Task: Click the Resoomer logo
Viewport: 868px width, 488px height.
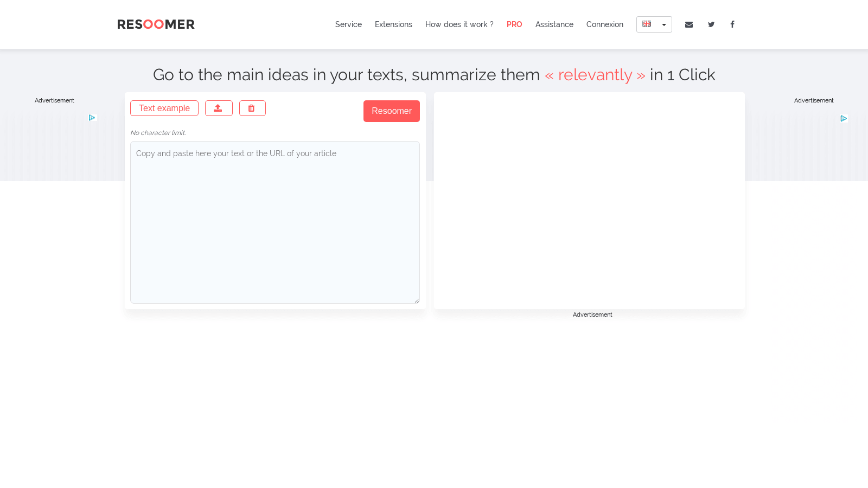Action: (x=156, y=24)
